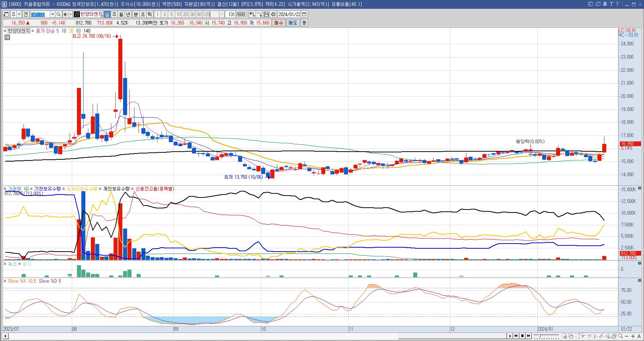Select the 월 (monthly) period button
644x341 pixels.
121,14
